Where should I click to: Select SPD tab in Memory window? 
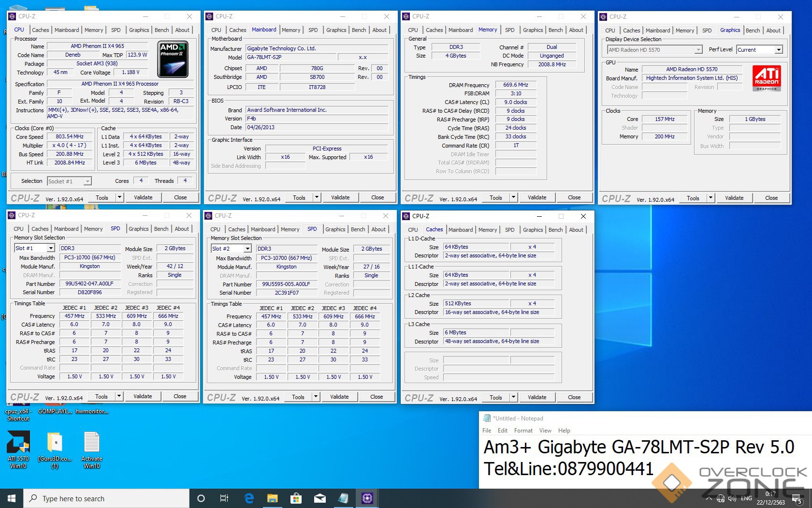(x=510, y=30)
